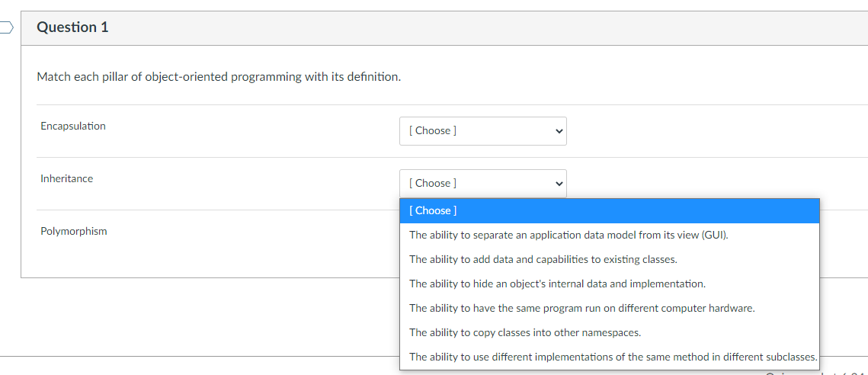Screen dimensions: 868x375
Task: Click the 'Match each pillar' instruction text
Action: (219, 77)
